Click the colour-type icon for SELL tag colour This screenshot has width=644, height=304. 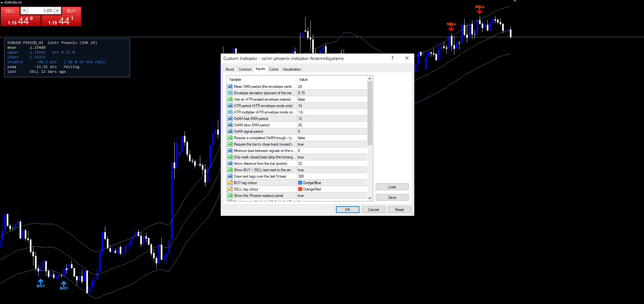(x=230, y=189)
